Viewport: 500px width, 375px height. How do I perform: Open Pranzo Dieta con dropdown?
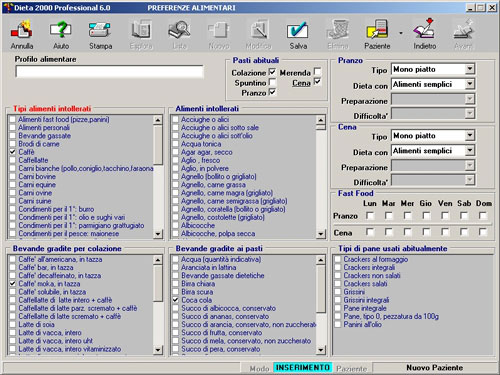pyautogui.click(x=469, y=84)
